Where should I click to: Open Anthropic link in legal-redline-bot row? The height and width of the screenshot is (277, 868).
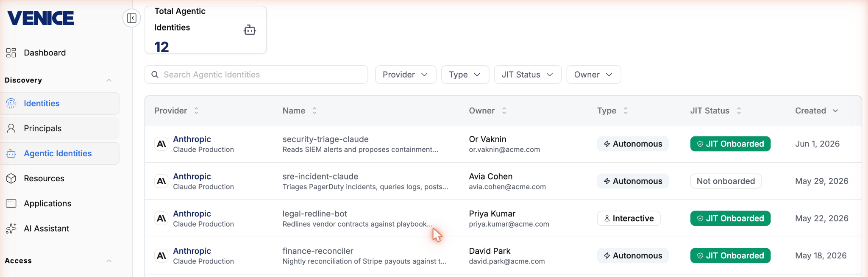tap(192, 213)
